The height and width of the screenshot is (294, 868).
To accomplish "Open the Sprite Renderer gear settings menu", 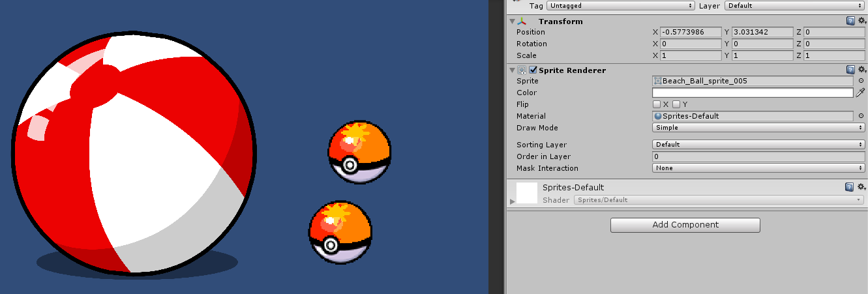I will click(x=861, y=70).
